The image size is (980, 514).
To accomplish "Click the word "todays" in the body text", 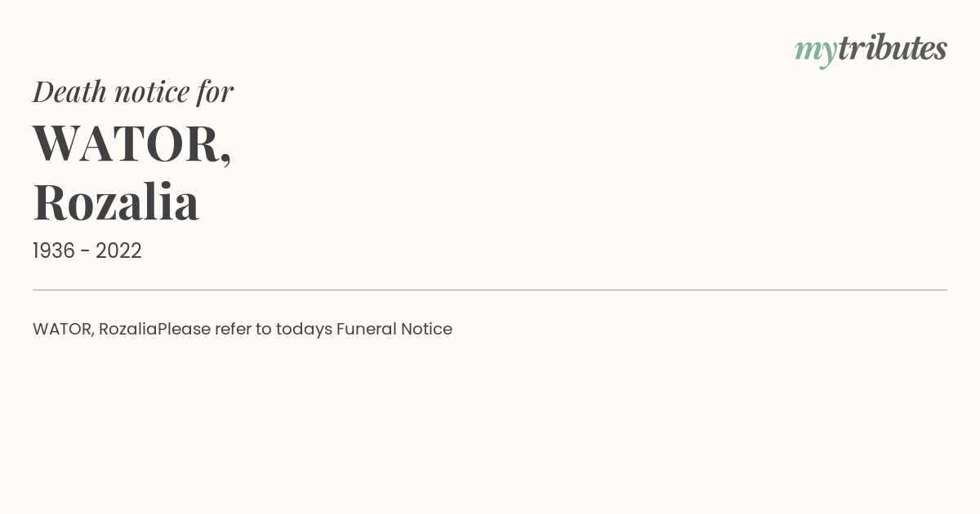I will tap(304, 330).
